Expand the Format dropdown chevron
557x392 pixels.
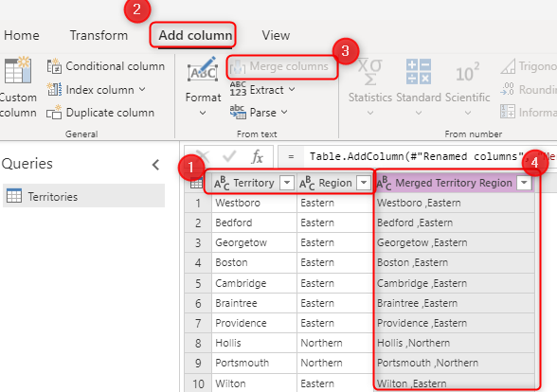click(x=203, y=113)
